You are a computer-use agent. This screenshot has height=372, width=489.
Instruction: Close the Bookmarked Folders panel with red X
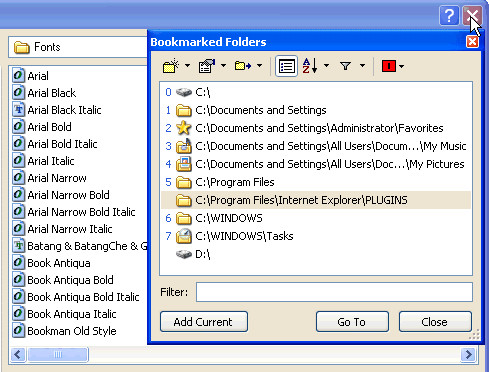472,42
